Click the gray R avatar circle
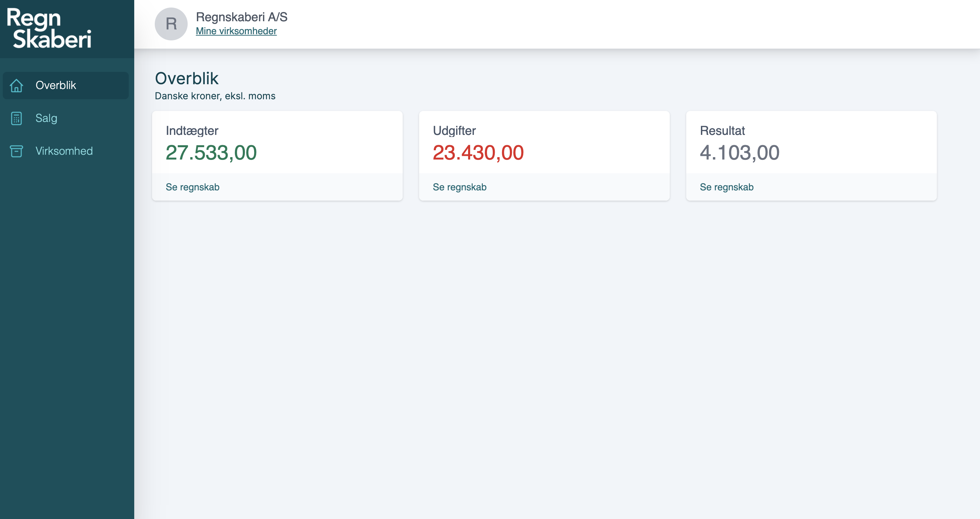 pyautogui.click(x=171, y=24)
